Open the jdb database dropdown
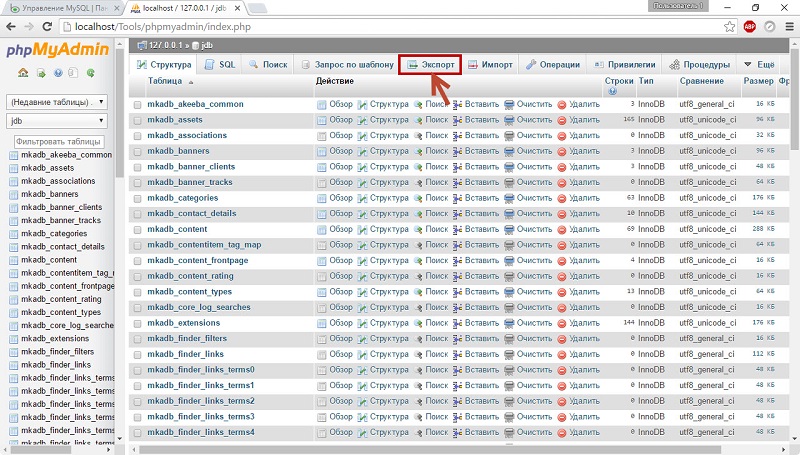800x455 pixels. (x=57, y=121)
